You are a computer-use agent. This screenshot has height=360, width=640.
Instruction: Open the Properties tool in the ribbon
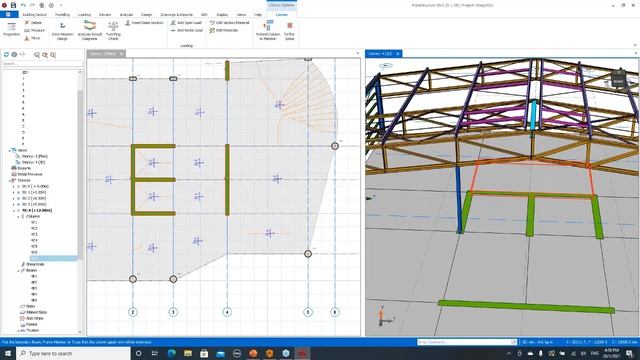[x=11, y=30]
